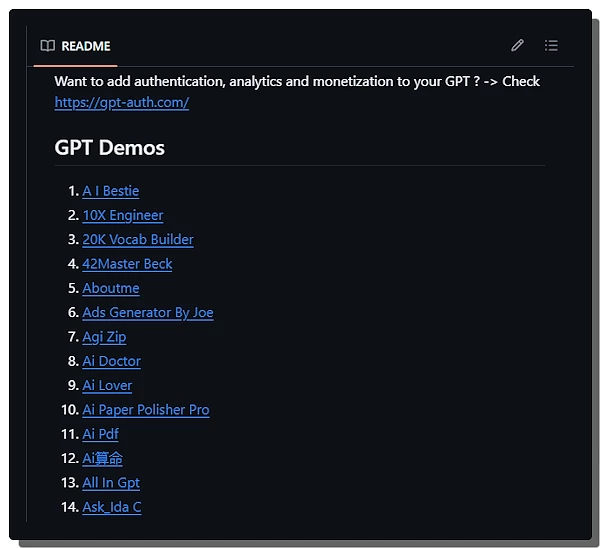Visit the 42Master Beck link
Viewport: 600px width, 548px height.
127,264
